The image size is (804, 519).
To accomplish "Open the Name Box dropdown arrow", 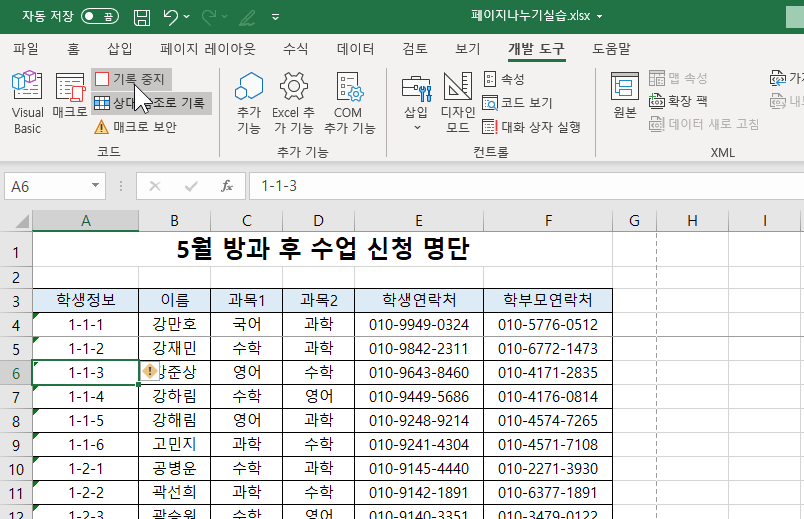I will point(95,186).
